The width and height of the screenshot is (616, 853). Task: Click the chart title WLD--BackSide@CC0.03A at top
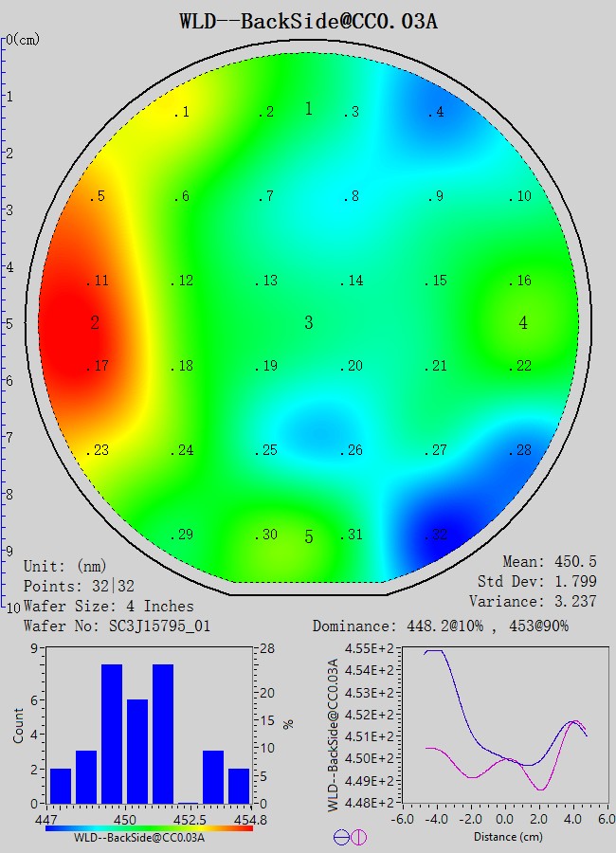(308, 21)
